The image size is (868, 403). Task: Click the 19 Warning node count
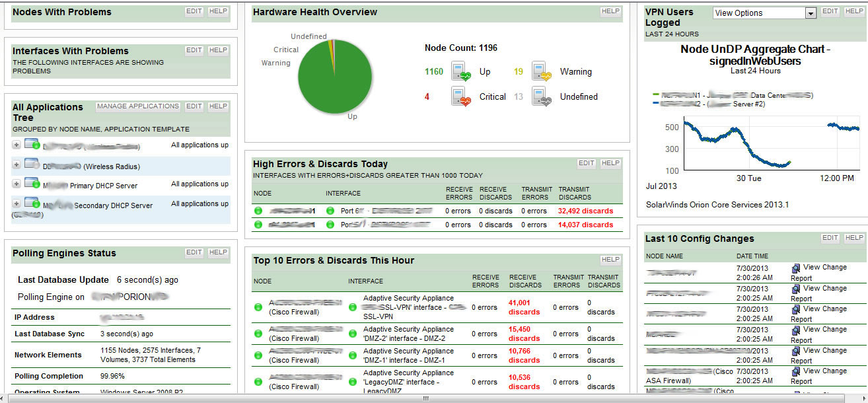(x=519, y=71)
